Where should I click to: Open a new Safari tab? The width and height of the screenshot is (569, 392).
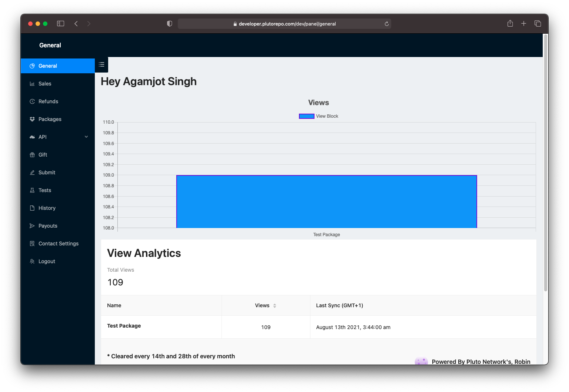point(524,24)
